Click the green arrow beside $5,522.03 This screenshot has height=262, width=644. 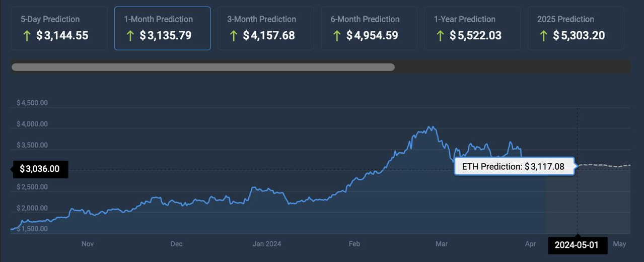point(440,36)
